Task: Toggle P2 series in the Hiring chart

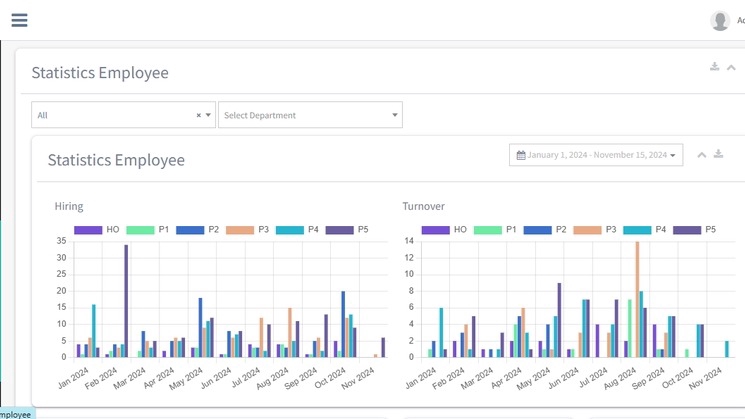Action: click(199, 229)
